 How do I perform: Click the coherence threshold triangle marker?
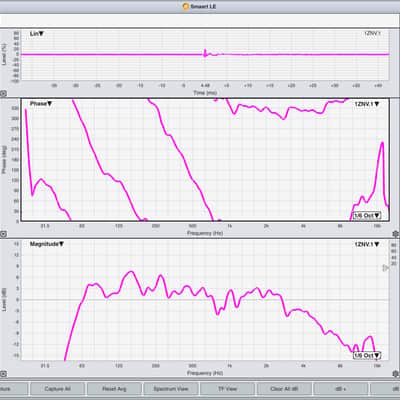point(385,268)
